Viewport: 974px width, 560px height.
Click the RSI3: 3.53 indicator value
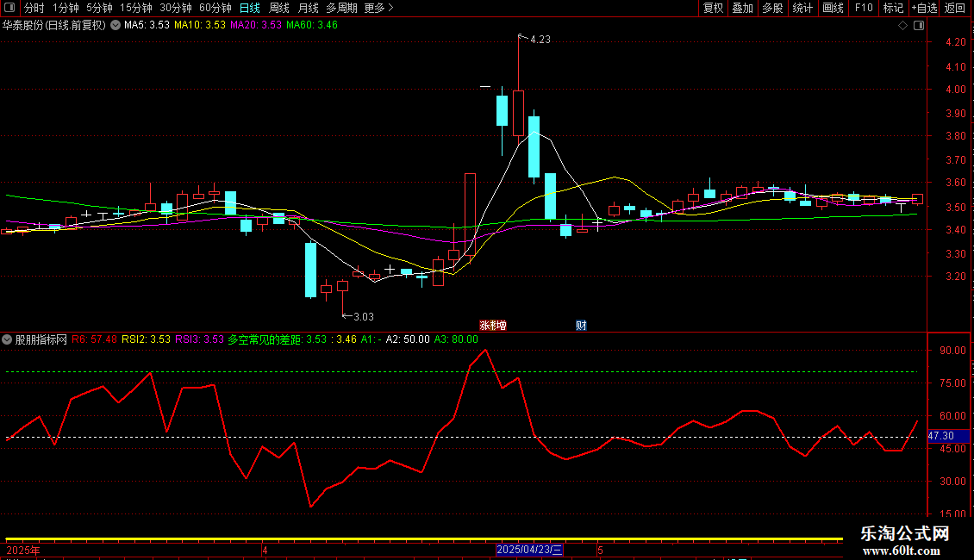click(x=199, y=339)
